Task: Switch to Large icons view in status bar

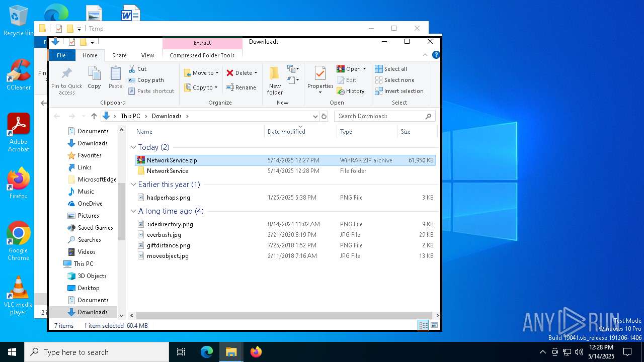Action: [x=434, y=325]
